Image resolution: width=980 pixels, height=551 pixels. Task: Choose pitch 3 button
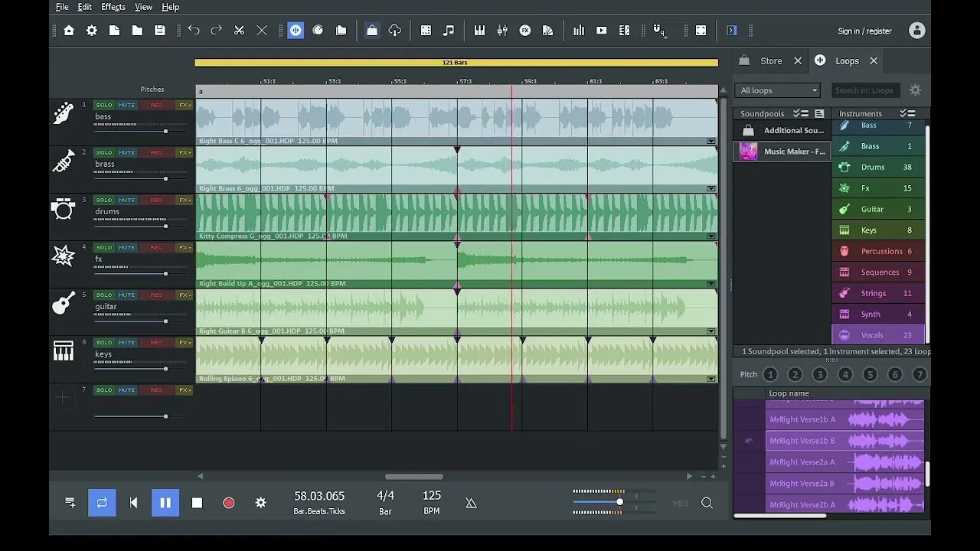pyautogui.click(x=820, y=374)
